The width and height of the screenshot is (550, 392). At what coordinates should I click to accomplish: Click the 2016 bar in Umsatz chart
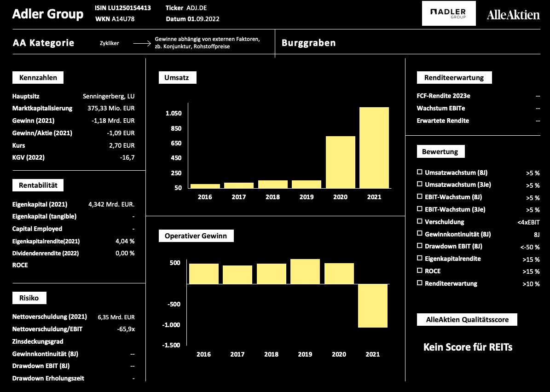(x=205, y=186)
